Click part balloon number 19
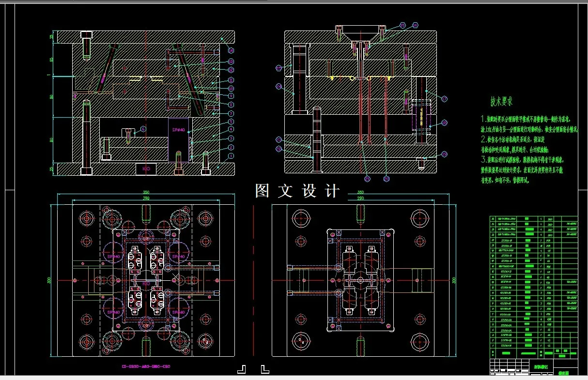588x380 pixels. 444,154
